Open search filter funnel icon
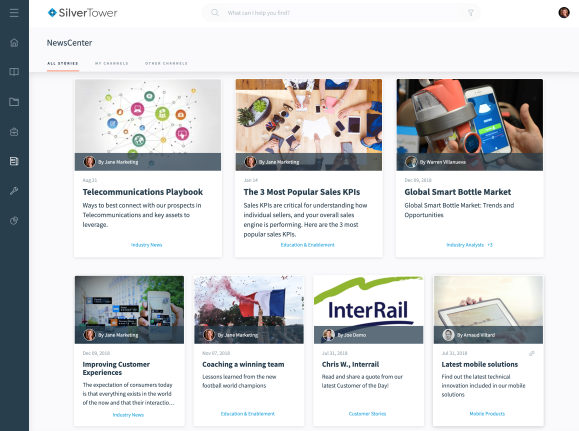 (471, 13)
